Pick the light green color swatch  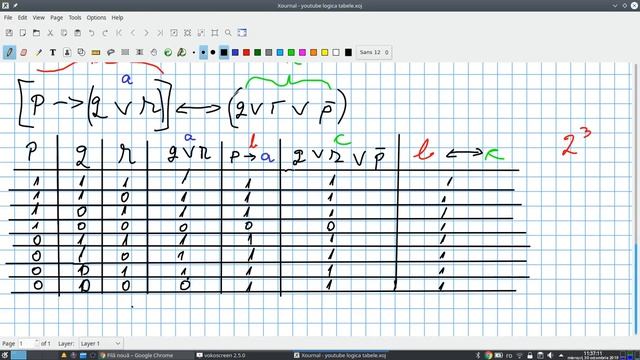(x=291, y=52)
